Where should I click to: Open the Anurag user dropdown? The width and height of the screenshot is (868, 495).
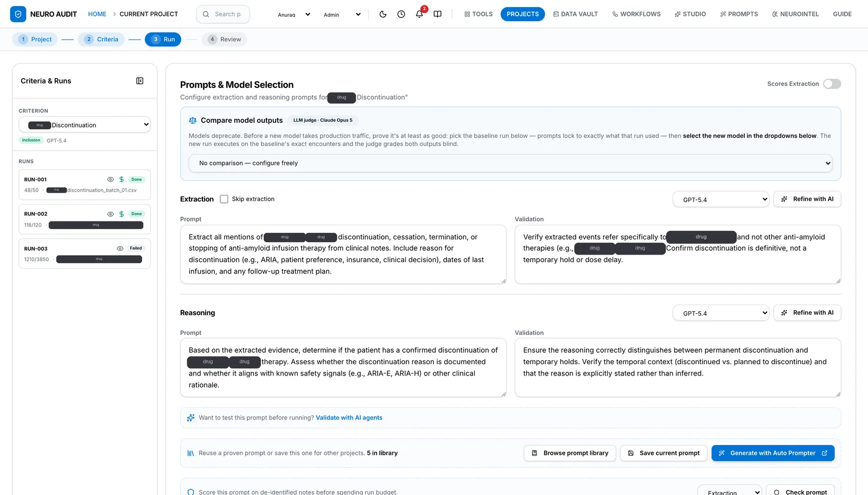(293, 15)
